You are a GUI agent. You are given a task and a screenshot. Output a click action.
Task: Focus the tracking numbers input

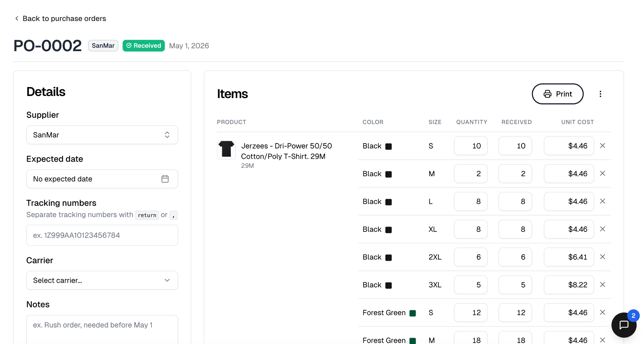[x=102, y=235]
